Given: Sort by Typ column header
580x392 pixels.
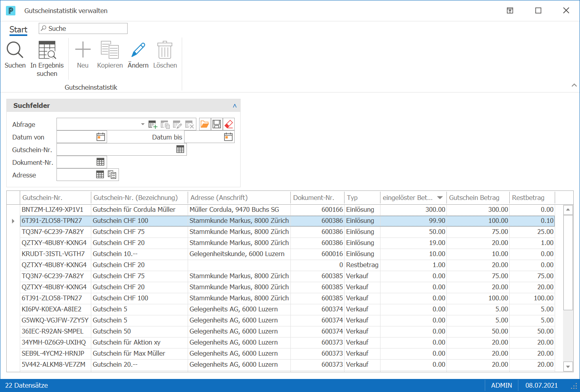Looking at the screenshot, I should point(362,198).
